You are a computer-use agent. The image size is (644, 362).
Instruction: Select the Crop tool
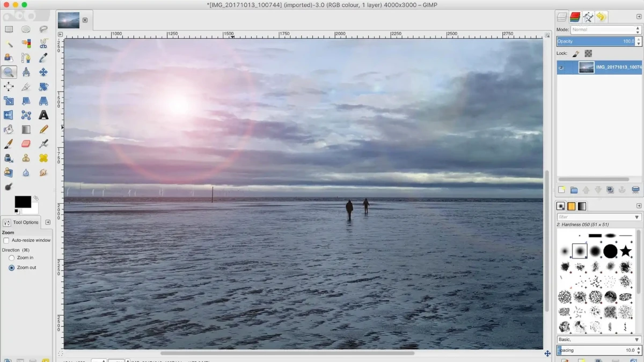pyautogui.click(x=26, y=86)
